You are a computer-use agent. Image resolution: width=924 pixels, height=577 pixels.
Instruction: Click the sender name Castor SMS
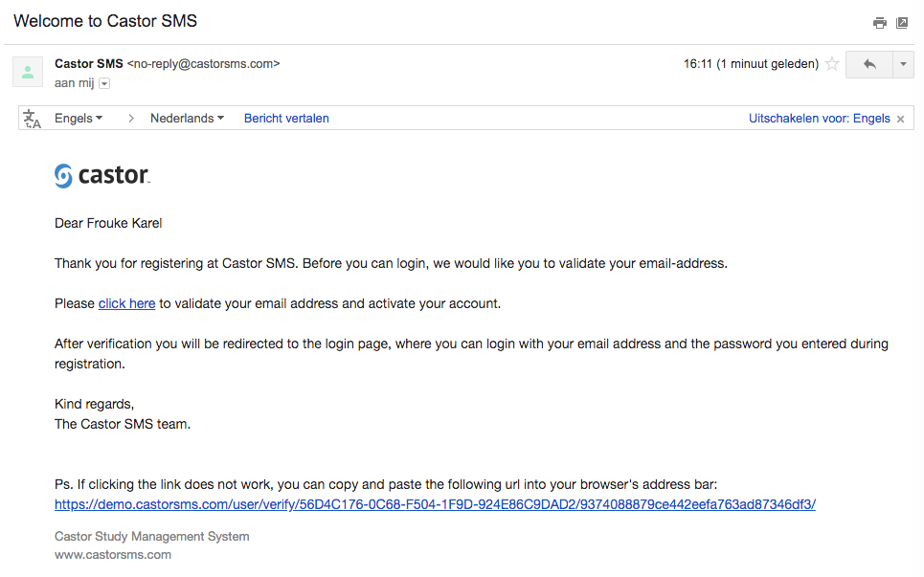click(88, 64)
